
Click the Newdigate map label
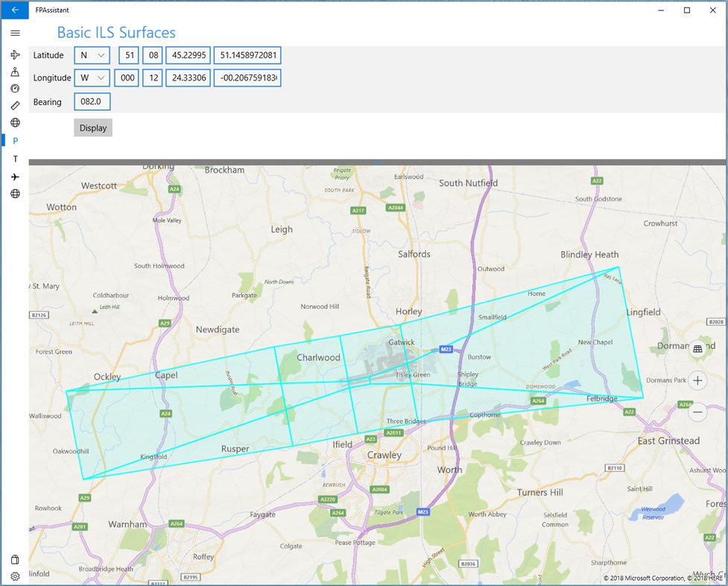point(218,330)
